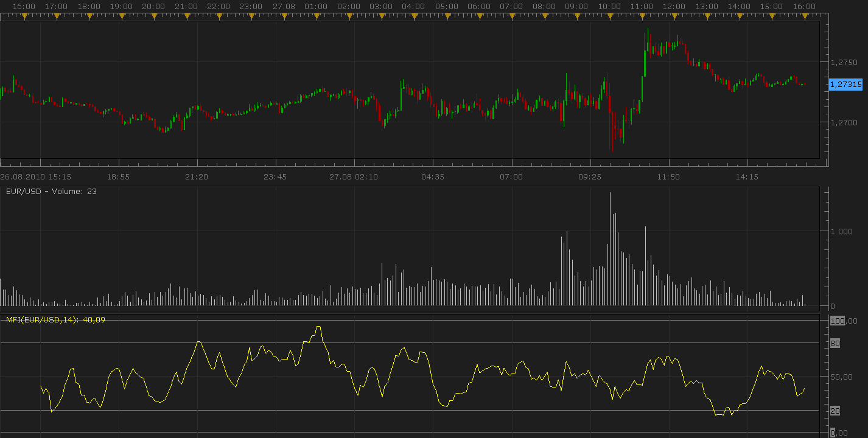
Task: Click the gold marker under 23:00
Action: point(251,16)
